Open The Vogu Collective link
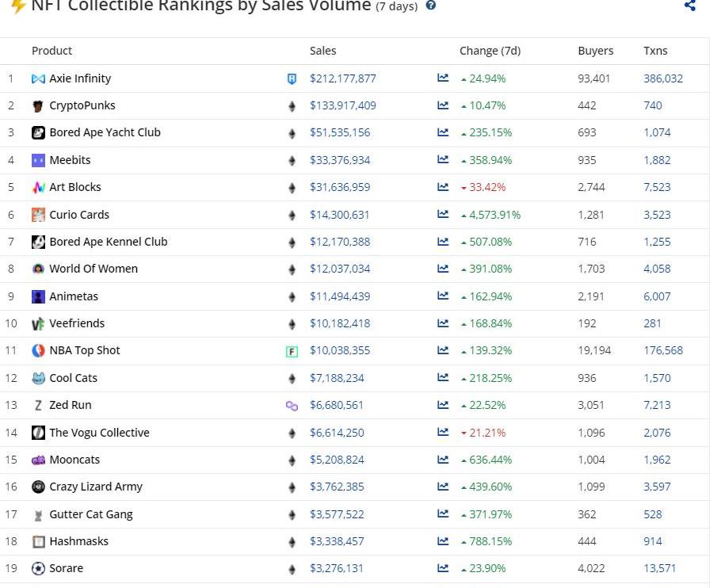 [99, 433]
